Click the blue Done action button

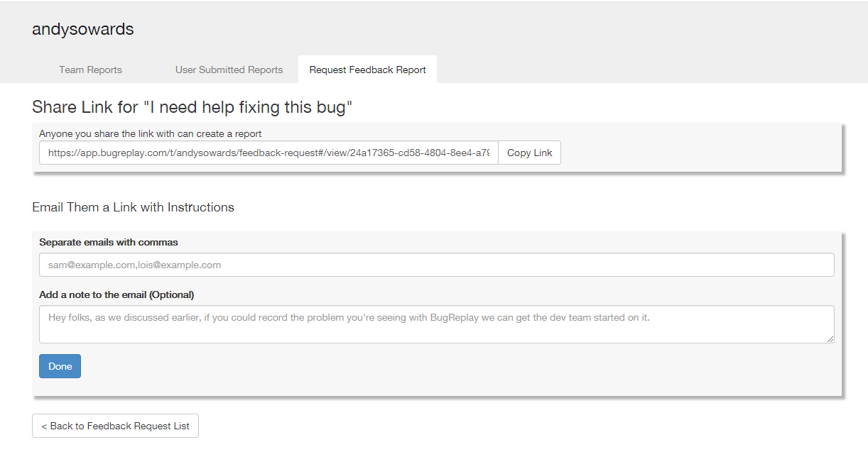pyautogui.click(x=60, y=366)
